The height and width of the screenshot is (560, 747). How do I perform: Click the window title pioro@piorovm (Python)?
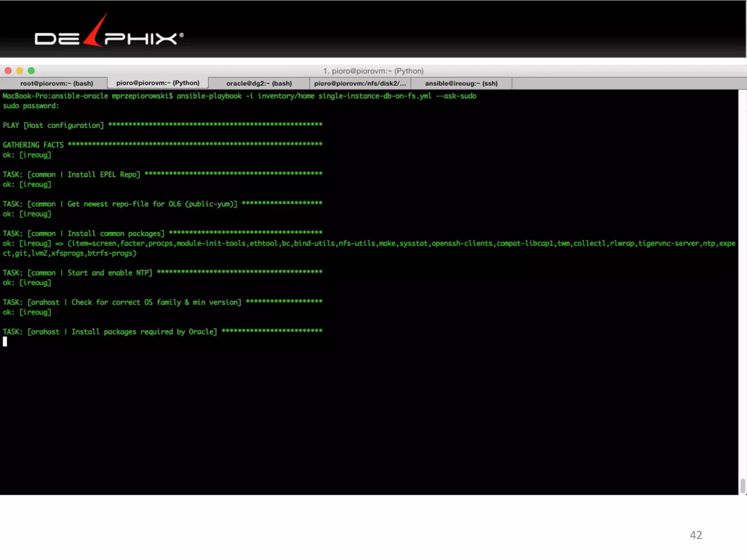point(373,71)
